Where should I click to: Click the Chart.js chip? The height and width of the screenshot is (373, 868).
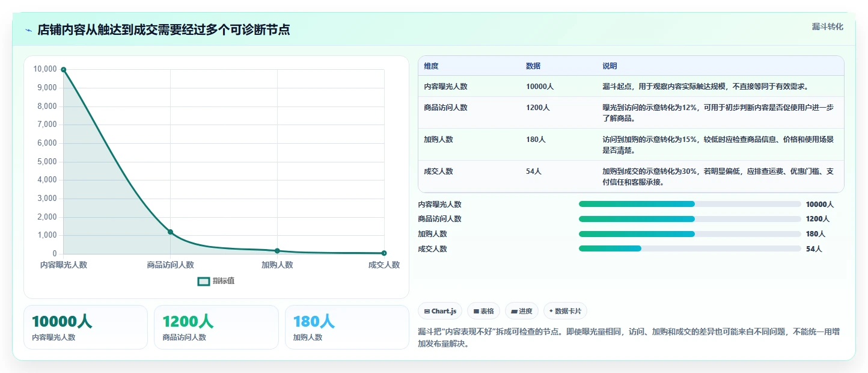pos(440,311)
